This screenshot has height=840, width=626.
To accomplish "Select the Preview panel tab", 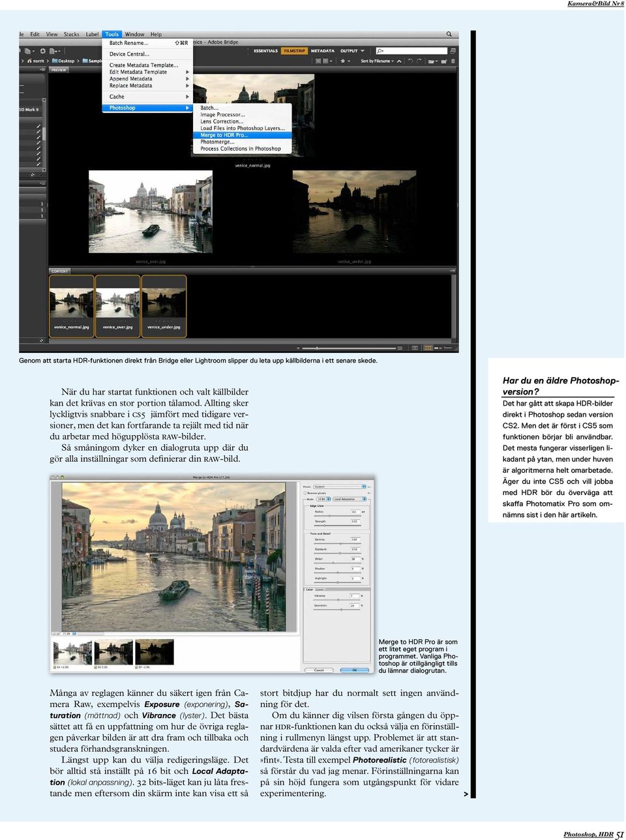I will pyautogui.click(x=59, y=70).
